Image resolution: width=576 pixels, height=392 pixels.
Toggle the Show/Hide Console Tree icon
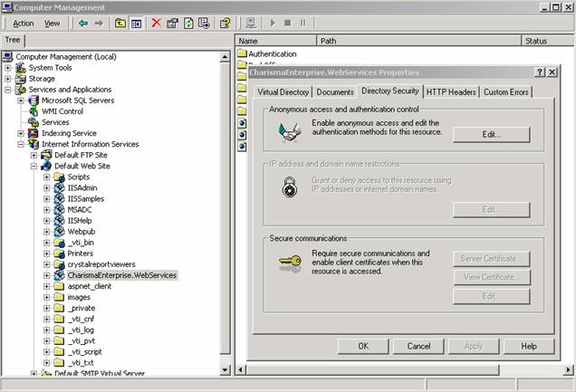click(x=136, y=24)
